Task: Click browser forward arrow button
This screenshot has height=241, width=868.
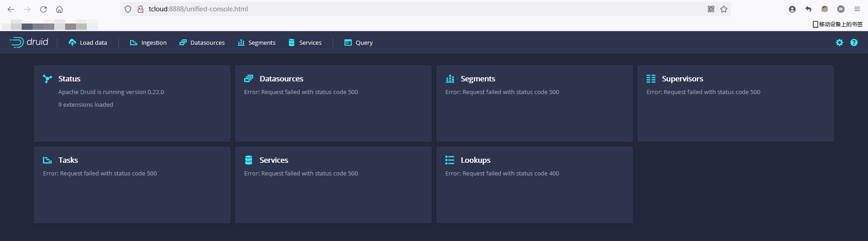Action: tap(27, 9)
